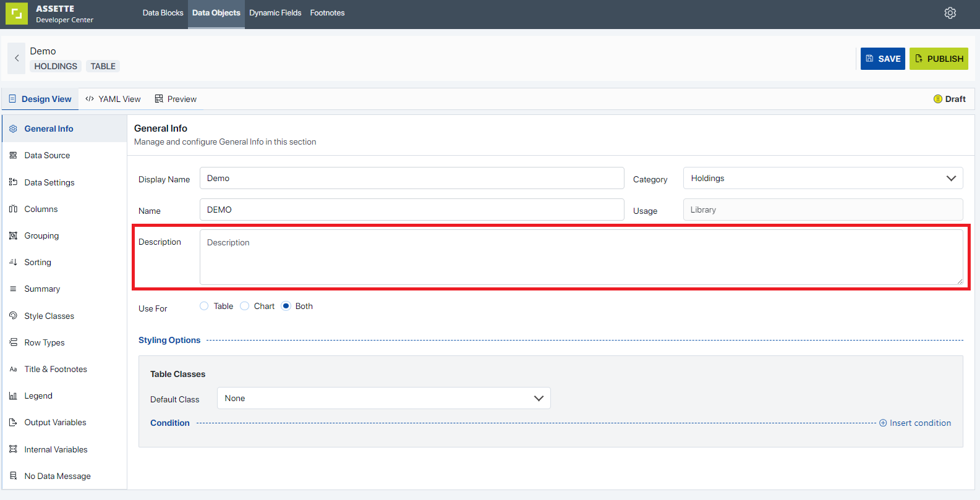Click the Display Name input field
Image resolution: width=980 pixels, height=500 pixels.
tap(412, 178)
